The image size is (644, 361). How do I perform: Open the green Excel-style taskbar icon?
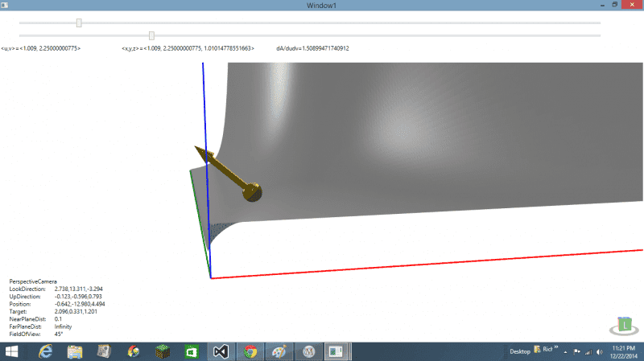192,352
